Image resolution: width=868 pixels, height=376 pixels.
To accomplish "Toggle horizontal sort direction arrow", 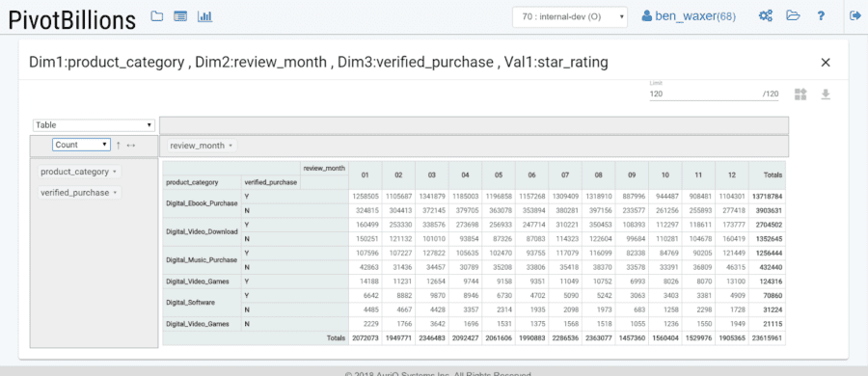I will [x=131, y=145].
